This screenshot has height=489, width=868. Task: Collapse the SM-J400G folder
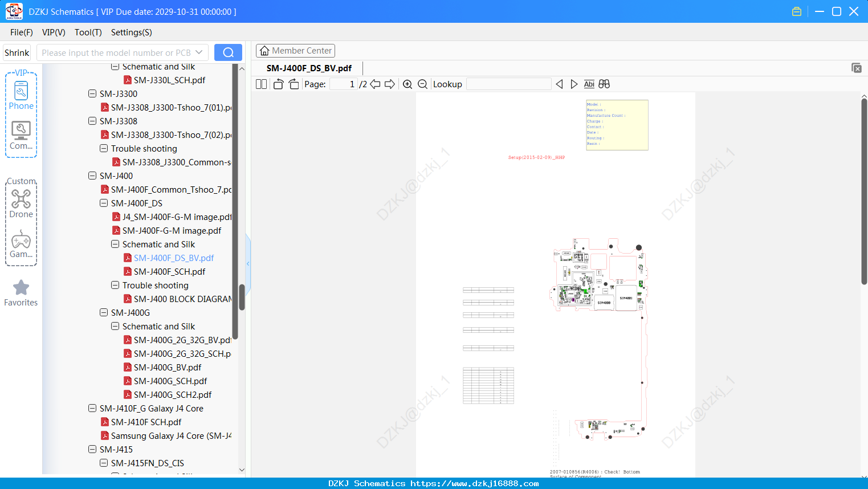click(x=104, y=313)
